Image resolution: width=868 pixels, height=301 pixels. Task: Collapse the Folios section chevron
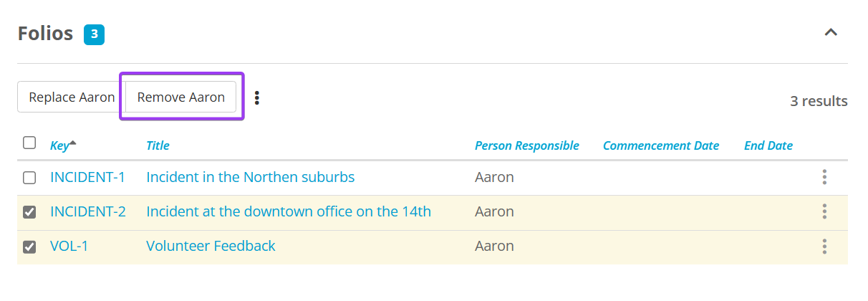(x=831, y=33)
